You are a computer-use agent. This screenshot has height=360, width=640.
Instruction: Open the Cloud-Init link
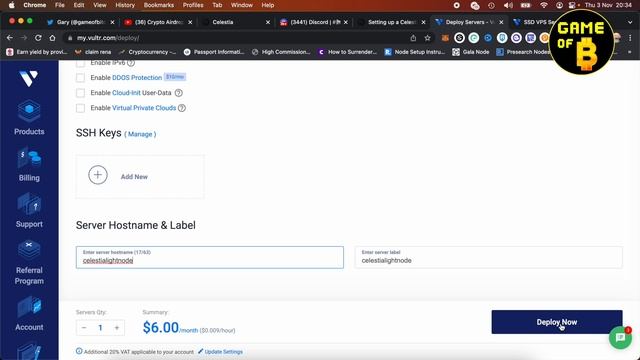126,93
